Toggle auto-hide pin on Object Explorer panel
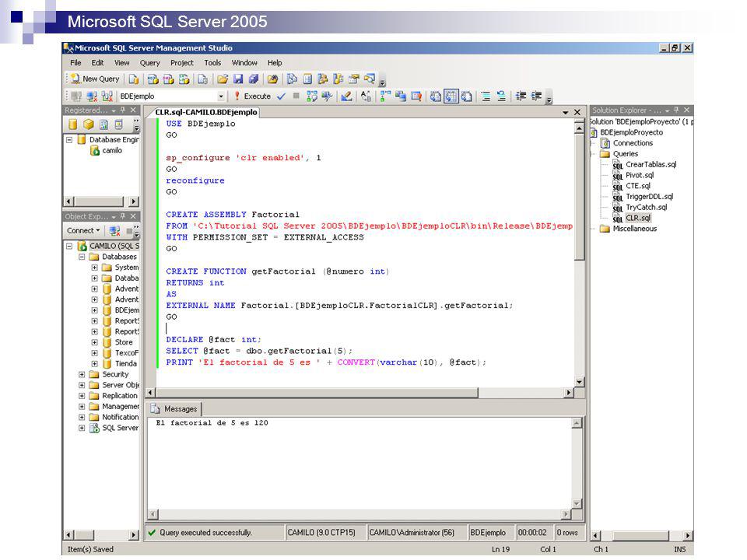 pyautogui.click(x=123, y=216)
